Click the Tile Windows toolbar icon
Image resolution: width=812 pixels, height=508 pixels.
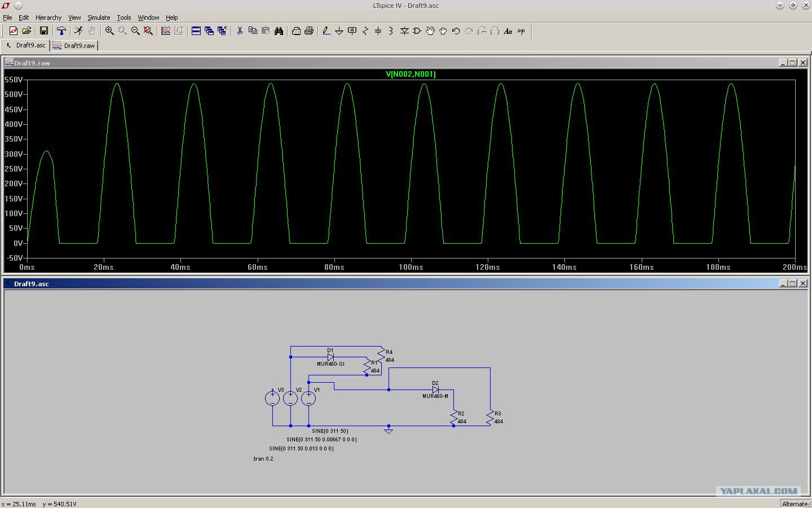click(196, 31)
